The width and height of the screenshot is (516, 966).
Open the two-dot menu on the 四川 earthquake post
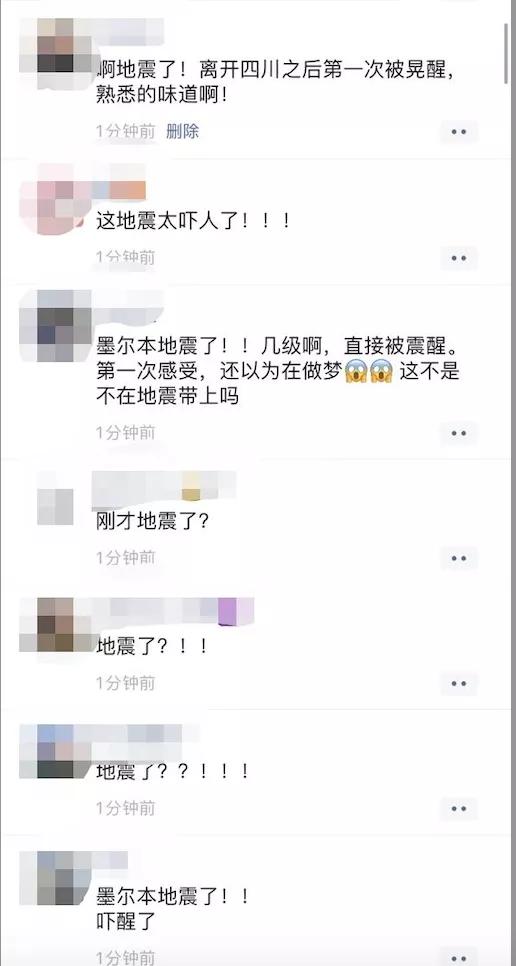459,132
